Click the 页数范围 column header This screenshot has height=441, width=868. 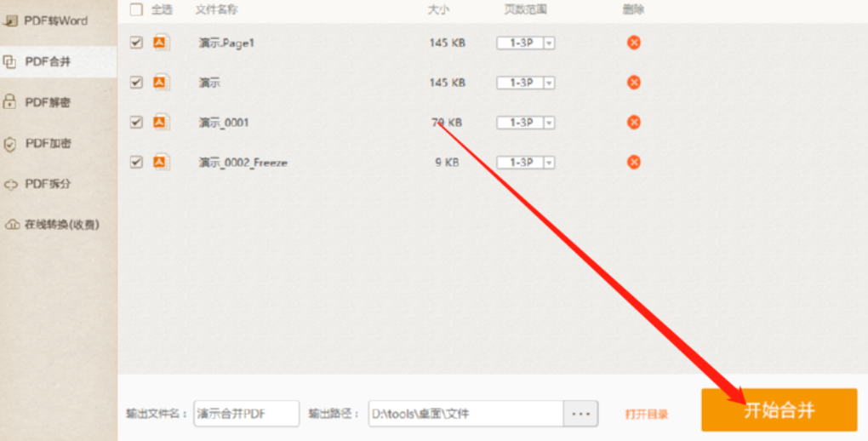coord(525,10)
